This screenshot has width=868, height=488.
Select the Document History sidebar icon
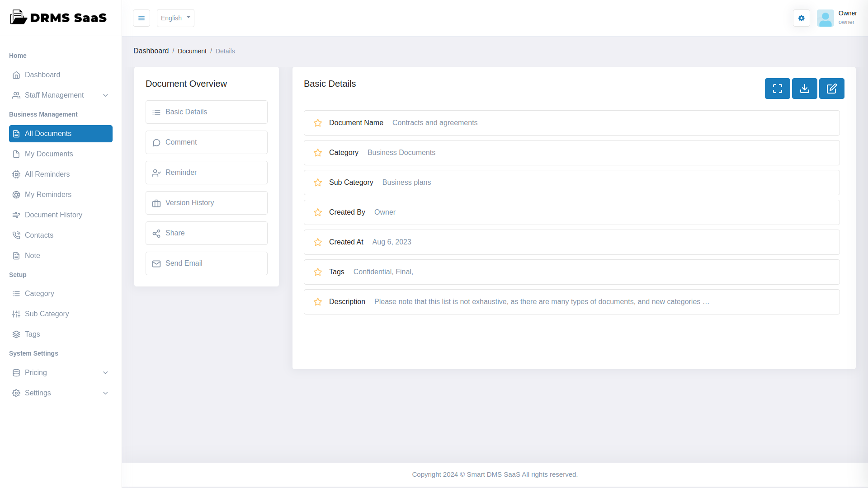pos(16,215)
